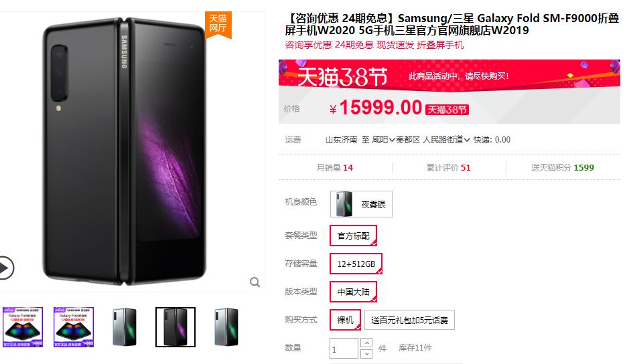The image size is (627, 364).
Task: Open the 月销量 14 sales tab
Action: [x=335, y=168]
